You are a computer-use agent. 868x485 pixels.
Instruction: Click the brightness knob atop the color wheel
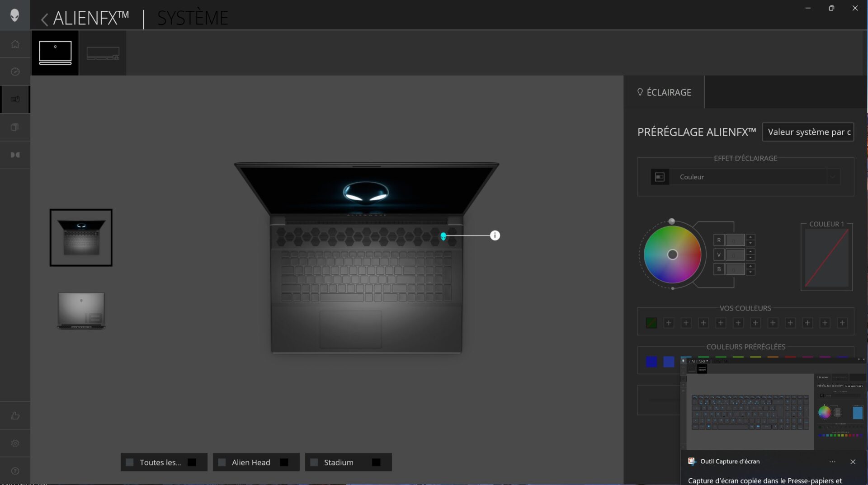click(x=672, y=221)
